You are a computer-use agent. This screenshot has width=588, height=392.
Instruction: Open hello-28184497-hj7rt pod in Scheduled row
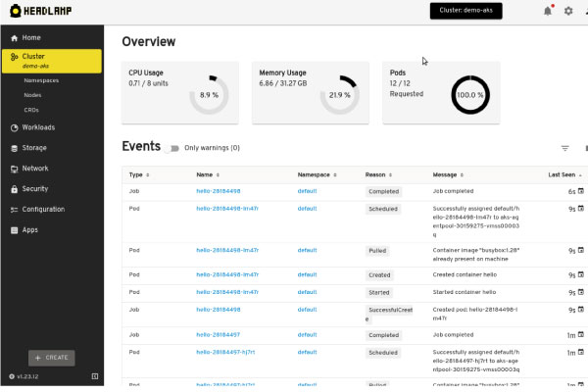[x=225, y=352]
